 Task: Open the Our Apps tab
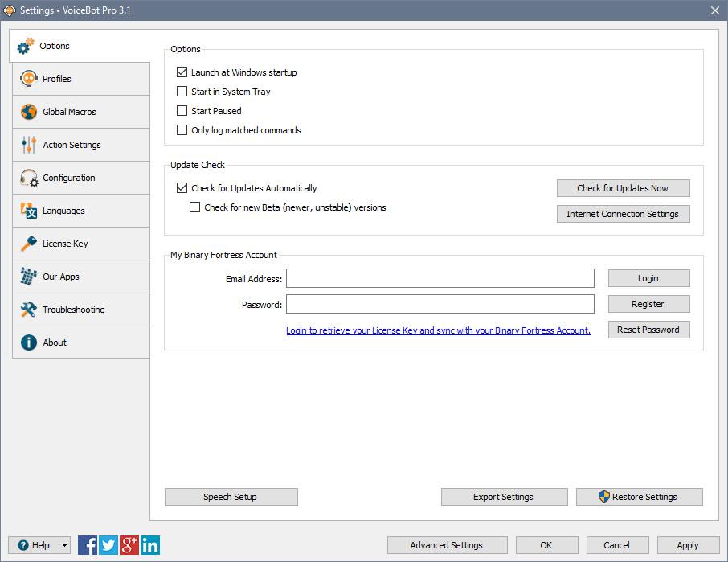pos(81,277)
